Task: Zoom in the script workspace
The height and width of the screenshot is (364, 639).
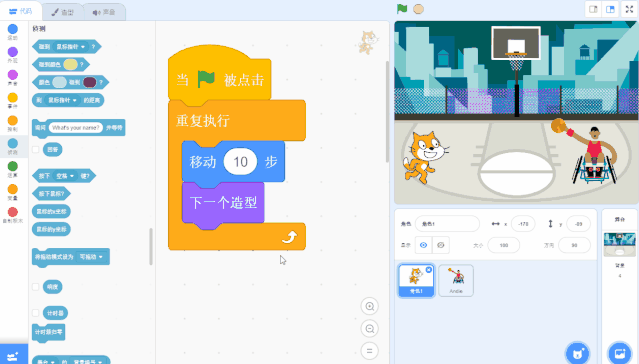Action: (x=370, y=306)
